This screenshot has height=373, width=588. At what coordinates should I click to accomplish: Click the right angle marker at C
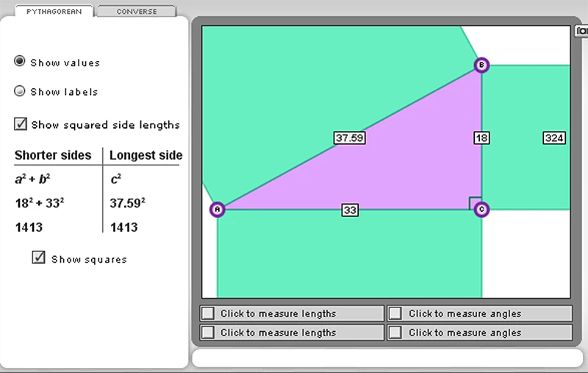[475, 203]
